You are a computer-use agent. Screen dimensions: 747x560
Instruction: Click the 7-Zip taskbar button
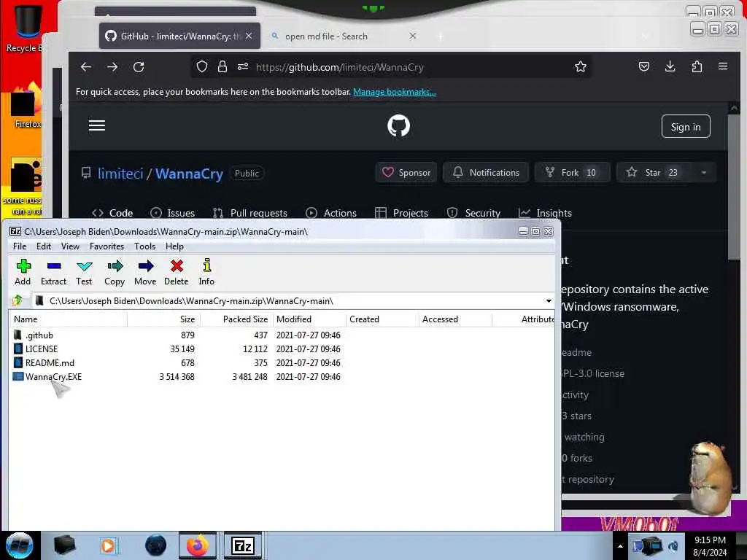pos(243,545)
